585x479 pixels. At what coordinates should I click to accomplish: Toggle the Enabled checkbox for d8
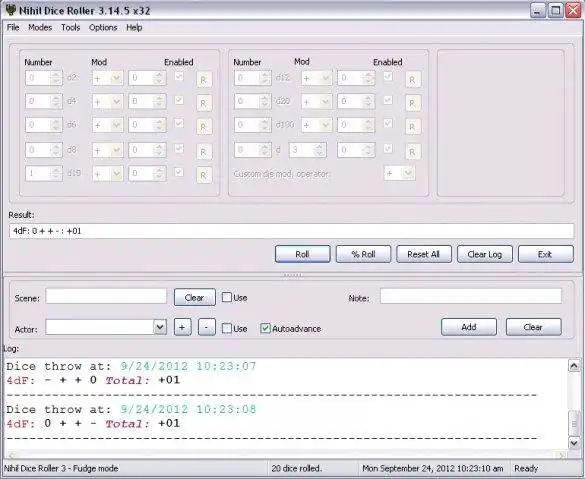coord(179,148)
